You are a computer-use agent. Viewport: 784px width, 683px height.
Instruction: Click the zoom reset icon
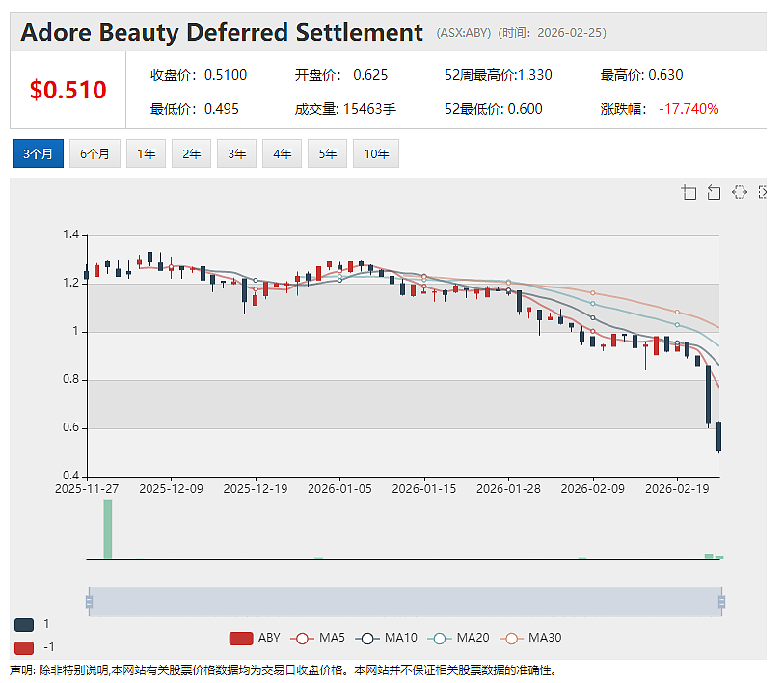pyautogui.click(x=714, y=192)
